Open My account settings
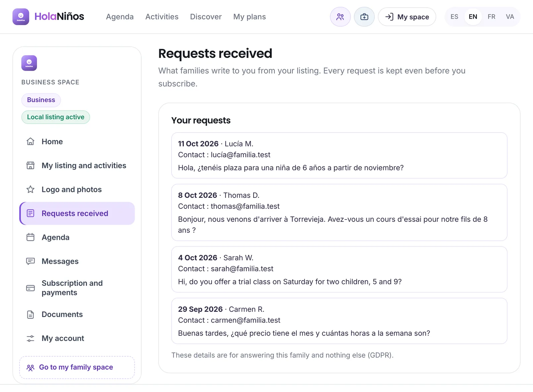The width and height of the screenshot is (533, 392). tap(77, 338)
